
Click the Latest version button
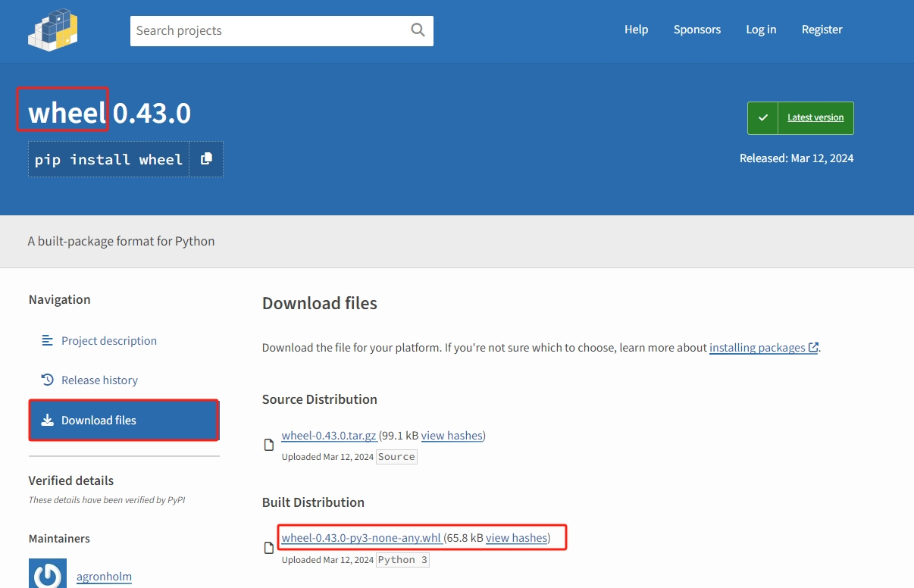pos(800,118)
